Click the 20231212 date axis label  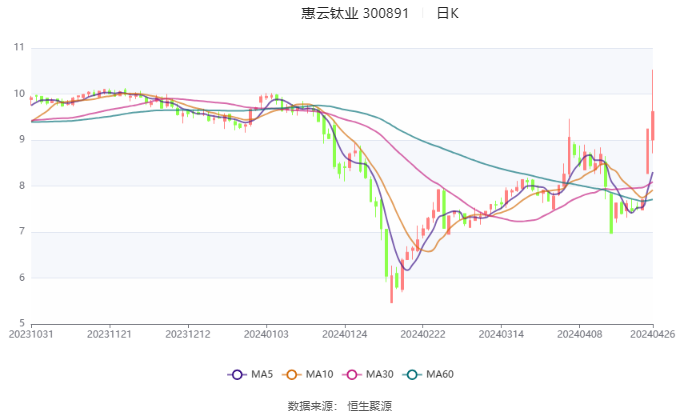click(x=188, y=334)
